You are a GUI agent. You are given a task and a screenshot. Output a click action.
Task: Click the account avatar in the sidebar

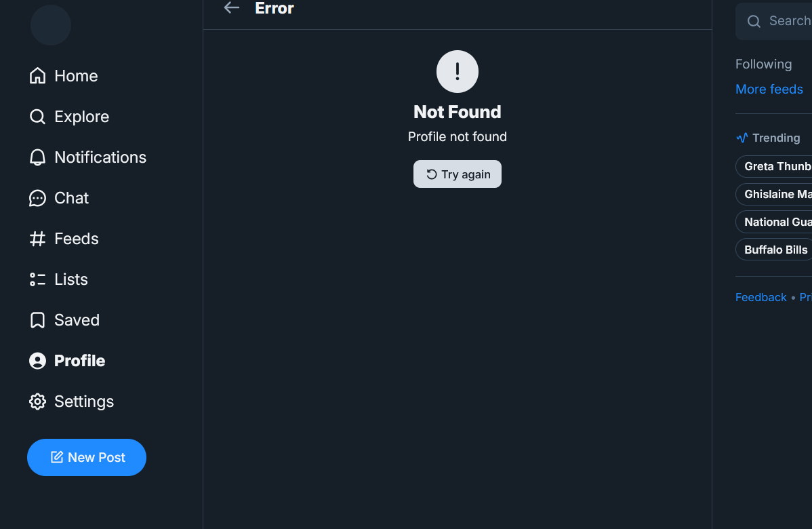[51, 25]
